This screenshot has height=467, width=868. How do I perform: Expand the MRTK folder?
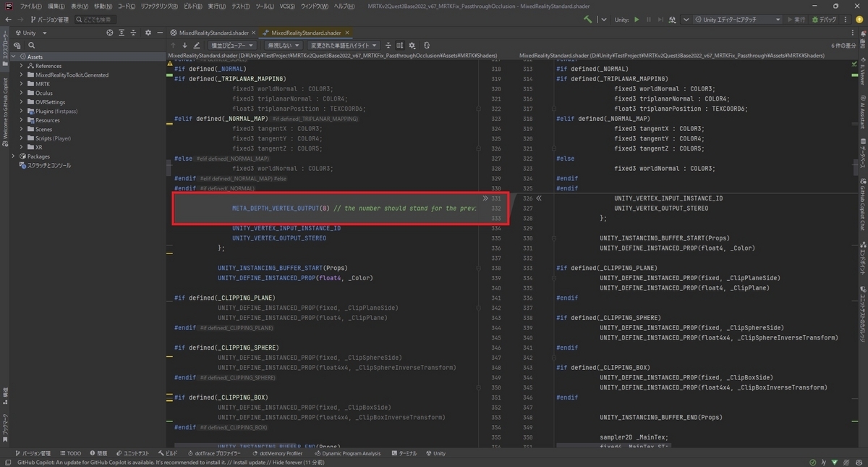click(22, 85)
